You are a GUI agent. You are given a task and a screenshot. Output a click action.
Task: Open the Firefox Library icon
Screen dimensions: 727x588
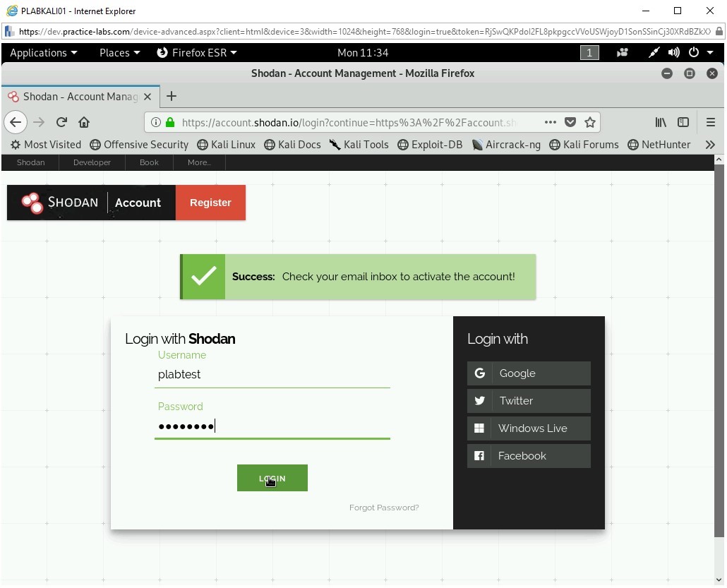[661, 122]
